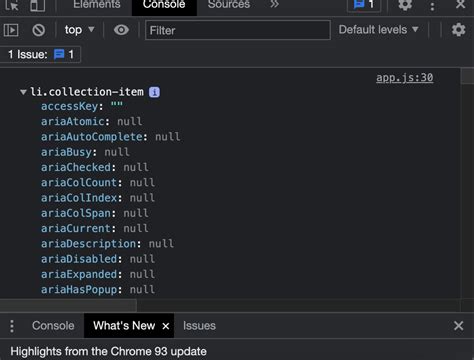Collapse the li.collection-item object
This screenshot has height=360, width=474.
point(23,92)
